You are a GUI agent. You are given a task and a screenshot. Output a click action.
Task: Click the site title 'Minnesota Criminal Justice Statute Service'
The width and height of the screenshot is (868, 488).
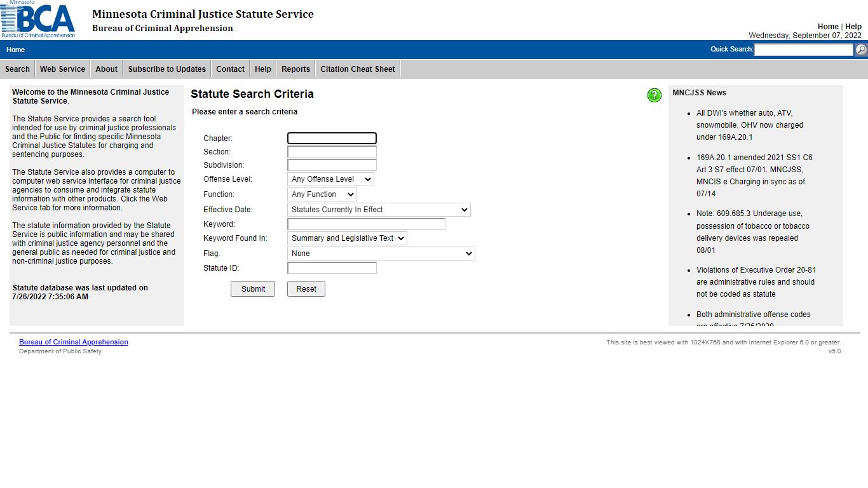pyautogui.click(x=203, y=14)
